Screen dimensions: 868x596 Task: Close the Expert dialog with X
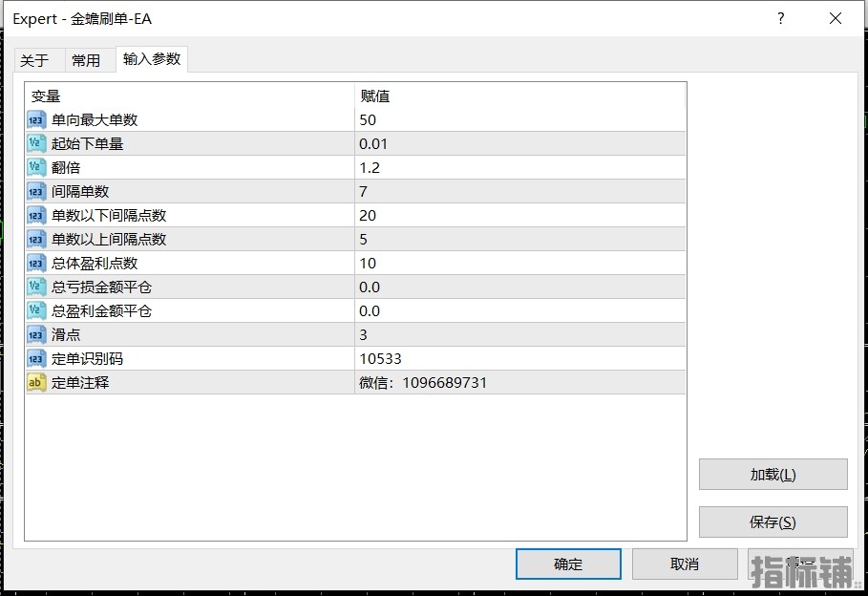(836, 18)
